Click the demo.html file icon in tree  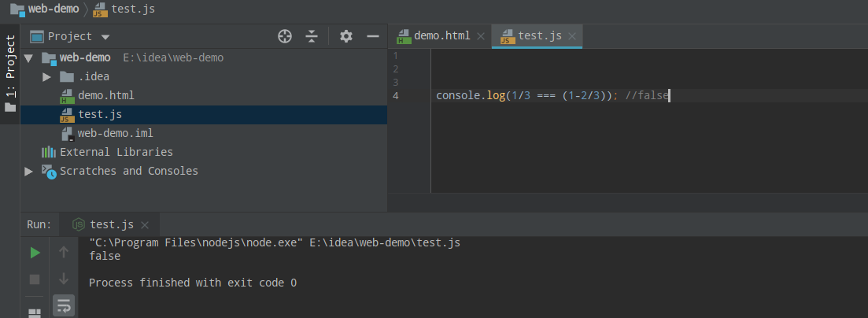(x=67, y=96)
